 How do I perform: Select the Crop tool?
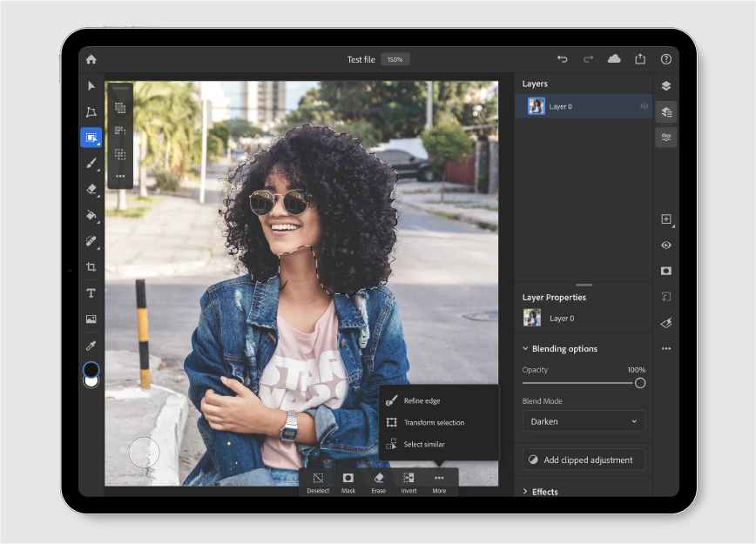coord(91,267)
